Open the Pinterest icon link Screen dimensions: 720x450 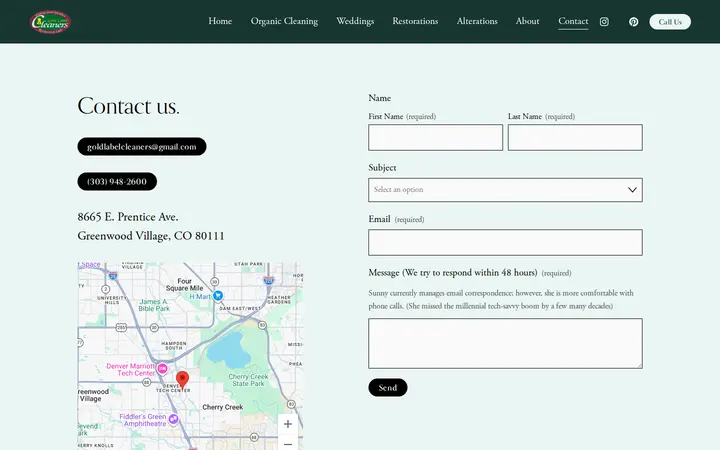point(634,22)
